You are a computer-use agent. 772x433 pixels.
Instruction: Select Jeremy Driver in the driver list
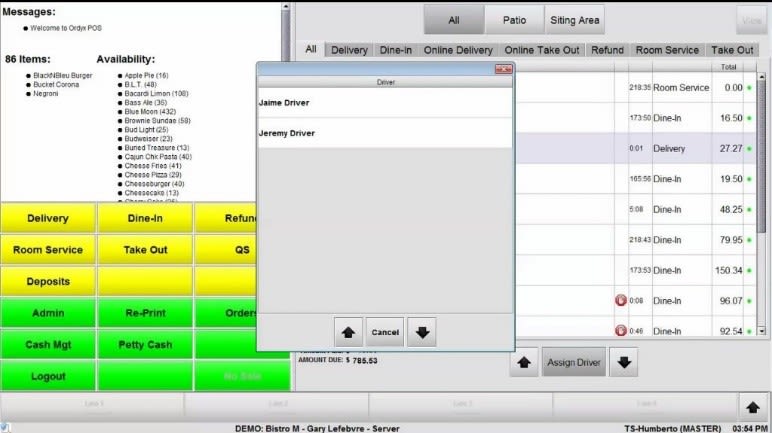point(385,133)
